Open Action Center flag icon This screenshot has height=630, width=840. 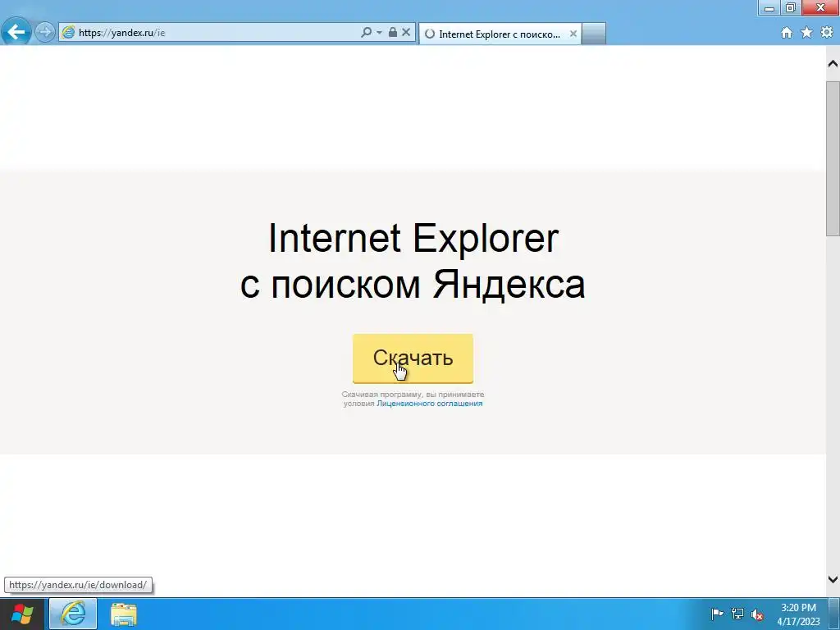coord(717,614)
